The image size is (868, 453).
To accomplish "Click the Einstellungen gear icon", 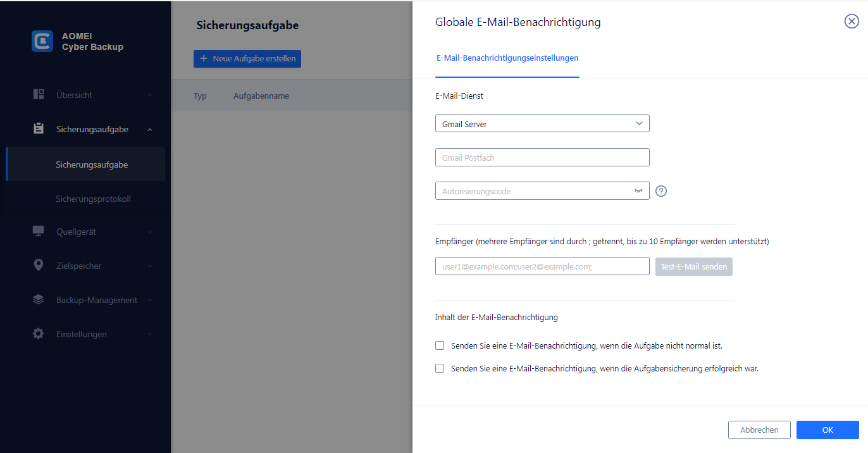I will point(39,334).
